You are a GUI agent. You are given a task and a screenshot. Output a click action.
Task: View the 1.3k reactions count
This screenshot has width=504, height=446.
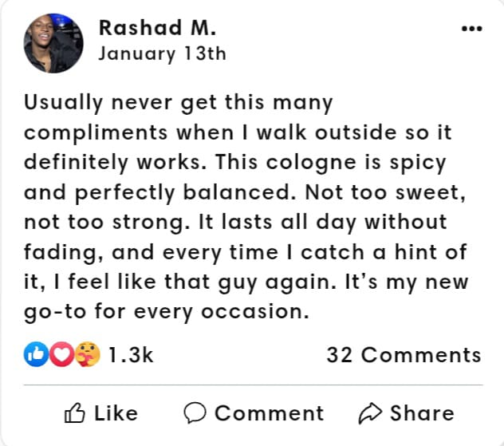(x=130, y=355)
